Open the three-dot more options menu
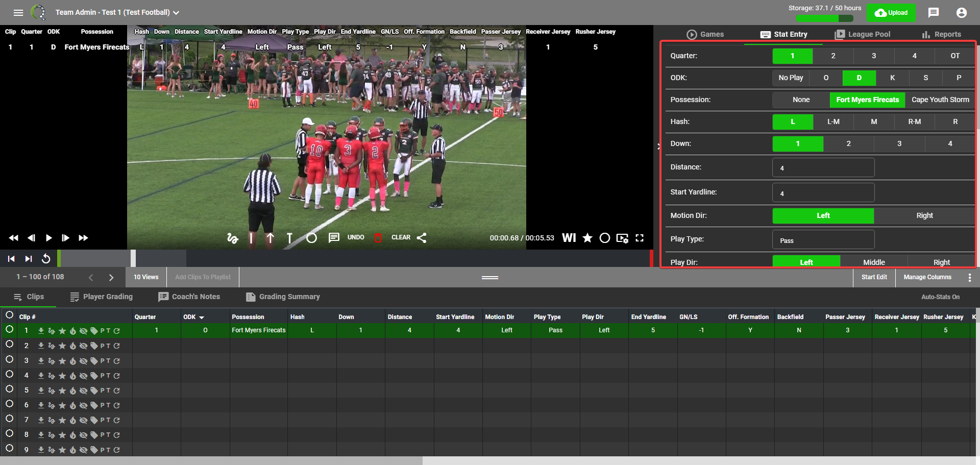 coord(970,278)
